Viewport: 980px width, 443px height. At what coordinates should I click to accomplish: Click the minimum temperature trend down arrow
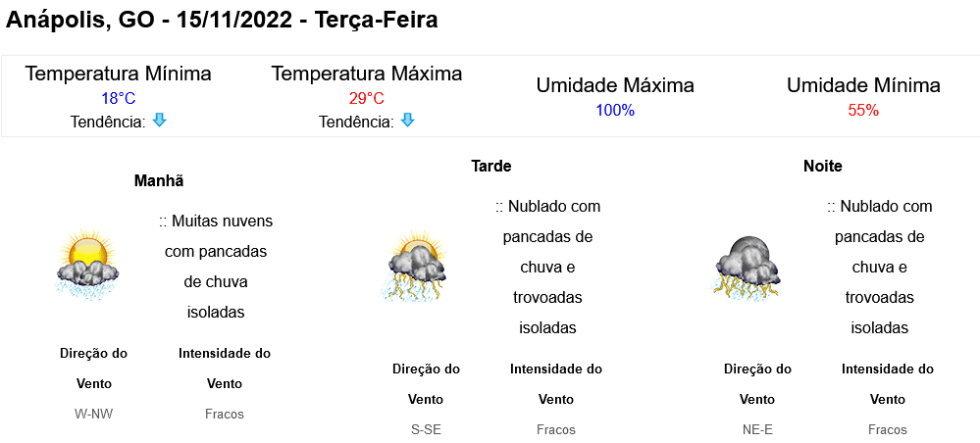click(x=159, y=120)
